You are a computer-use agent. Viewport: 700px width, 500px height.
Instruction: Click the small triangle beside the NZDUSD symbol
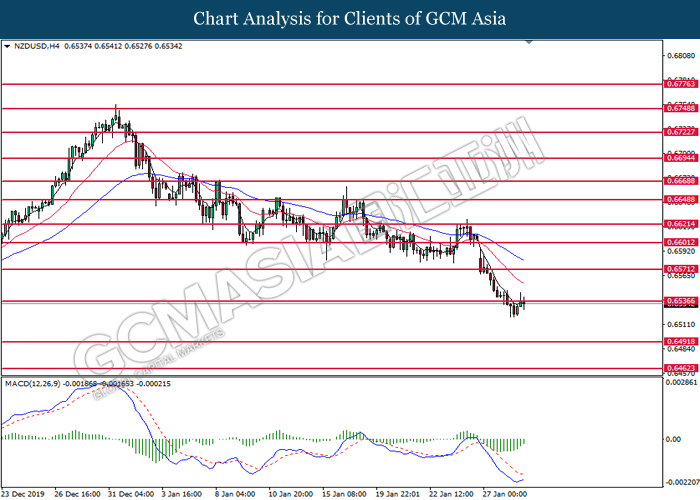[x=7, y=46]
